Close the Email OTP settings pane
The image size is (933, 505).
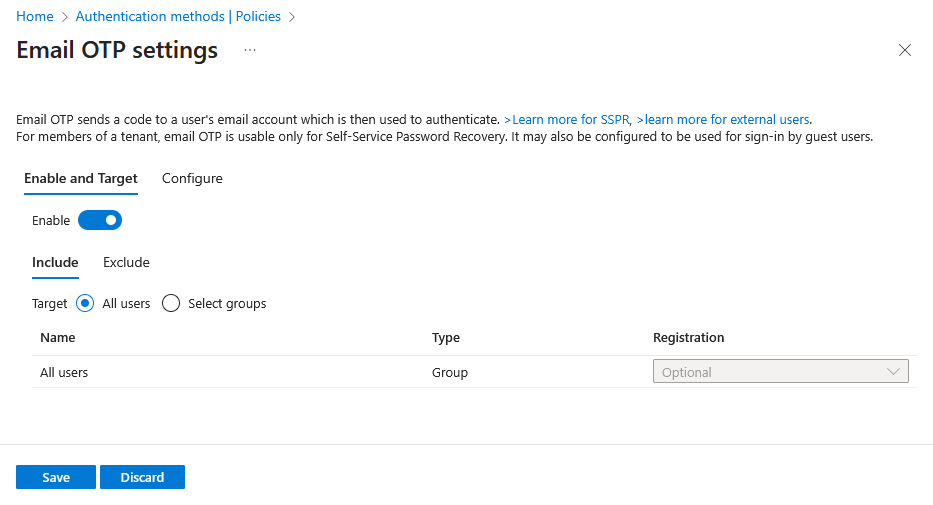[904, 50]
